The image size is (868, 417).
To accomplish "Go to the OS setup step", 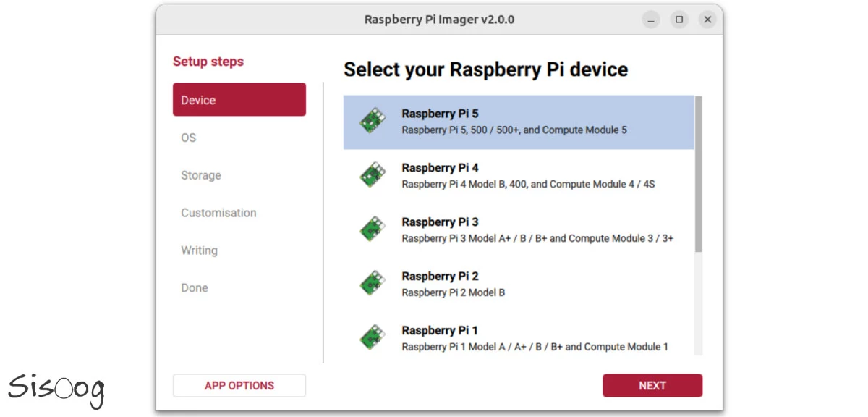I will click(x=189, y=138).
